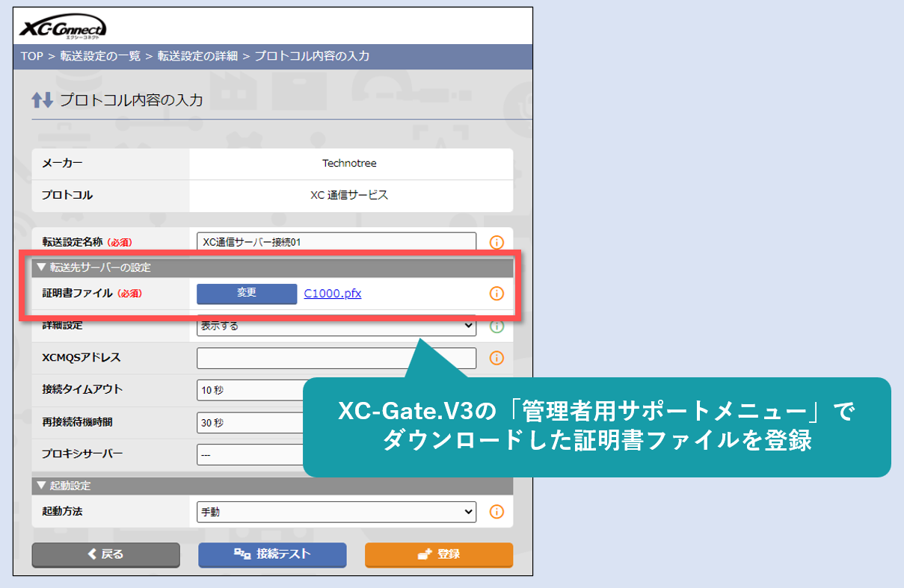
Task: Click the green info icon for 詳細設定
Action: [x=496, y=326]
